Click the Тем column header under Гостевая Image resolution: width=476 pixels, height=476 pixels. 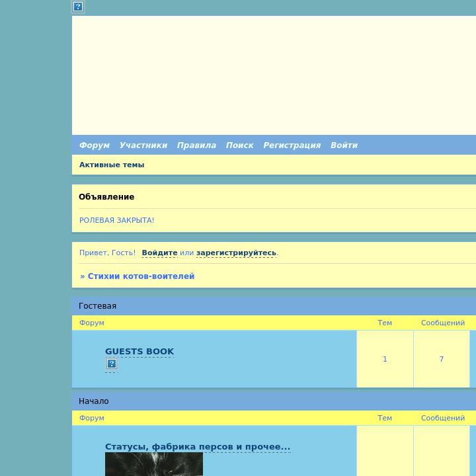[385, 323]
